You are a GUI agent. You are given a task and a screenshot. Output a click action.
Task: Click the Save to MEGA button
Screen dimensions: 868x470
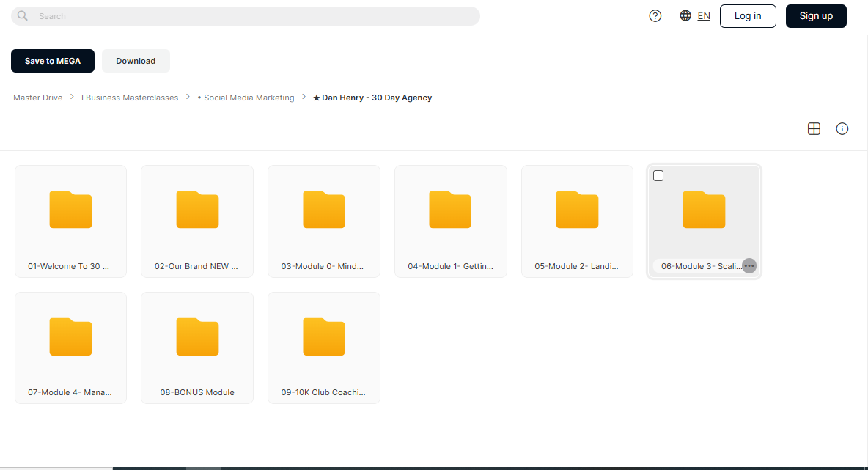[x=53, y=61]
